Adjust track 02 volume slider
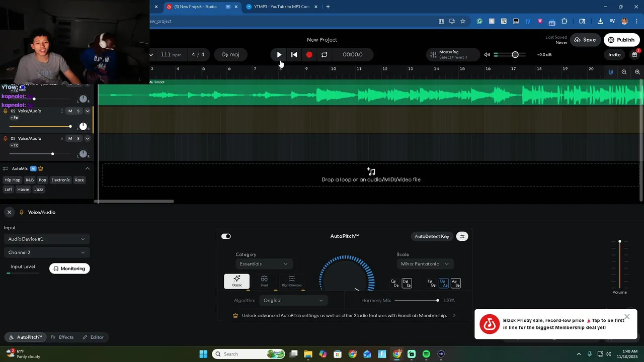Viewport: 644px width, 362px height. pyautogui.click(x=70, y=126)
